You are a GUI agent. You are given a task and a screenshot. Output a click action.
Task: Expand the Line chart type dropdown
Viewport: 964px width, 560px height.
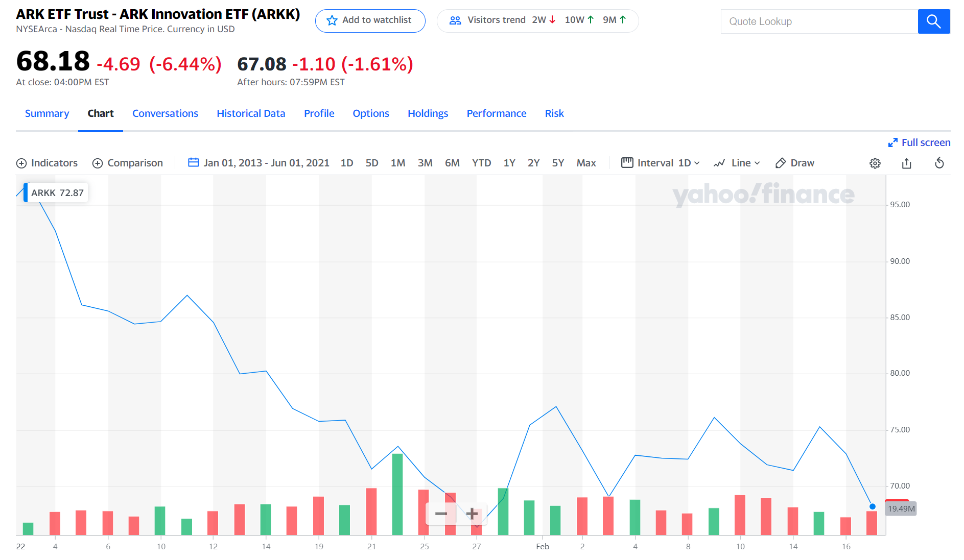pos(737,163)
